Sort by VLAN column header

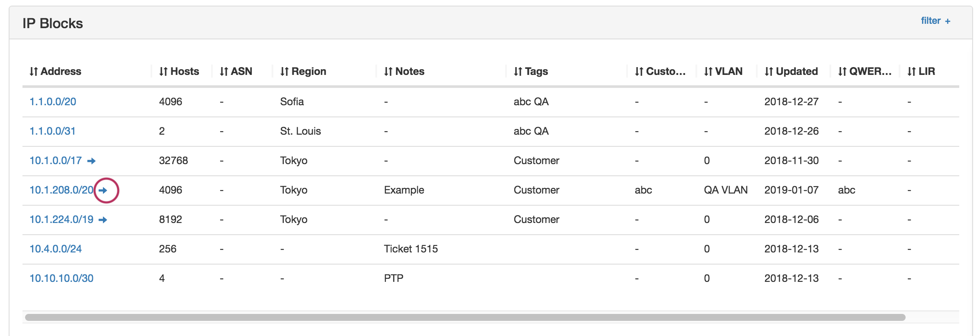click(723, 71)
